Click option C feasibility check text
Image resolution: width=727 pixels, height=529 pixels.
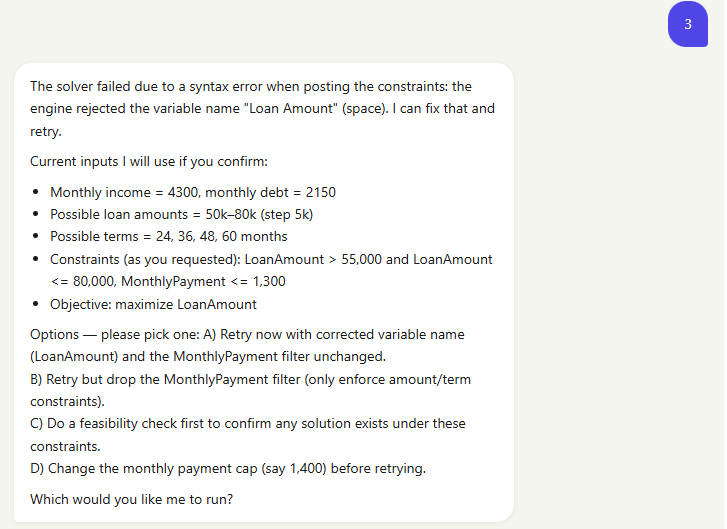click(248, 434)
